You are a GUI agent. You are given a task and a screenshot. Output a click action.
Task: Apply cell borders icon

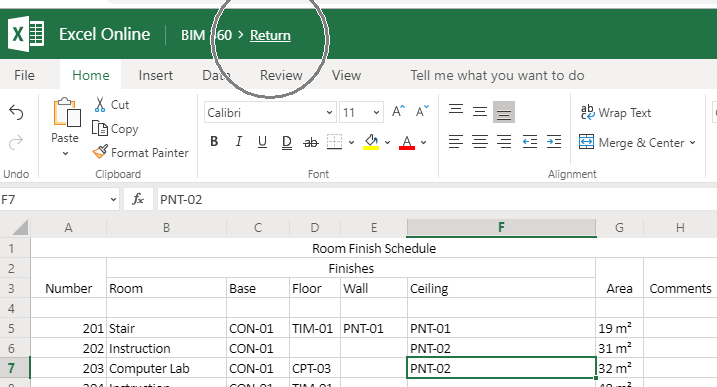(334, 142)
